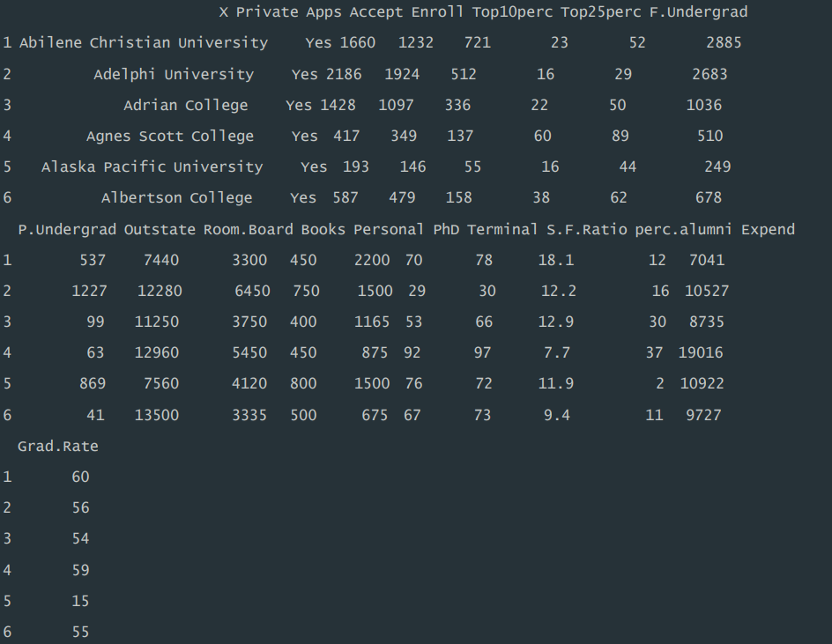Click Outstate value 12960
The height and width of the screenshot is (644, 832).
157,352
